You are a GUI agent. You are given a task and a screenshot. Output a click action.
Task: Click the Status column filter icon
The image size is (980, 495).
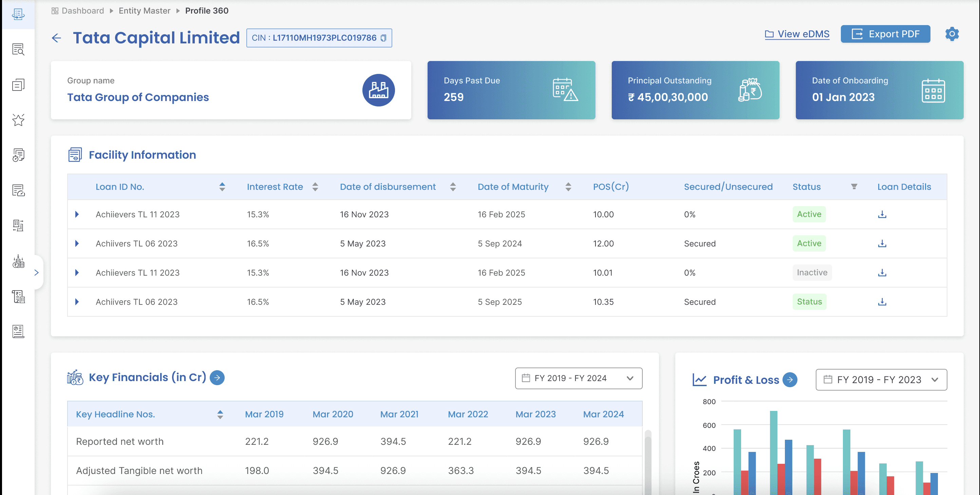point(854,187)
